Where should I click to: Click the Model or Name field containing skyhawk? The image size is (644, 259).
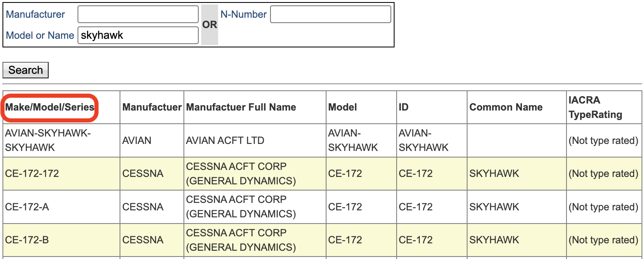[x=138, y=35]
